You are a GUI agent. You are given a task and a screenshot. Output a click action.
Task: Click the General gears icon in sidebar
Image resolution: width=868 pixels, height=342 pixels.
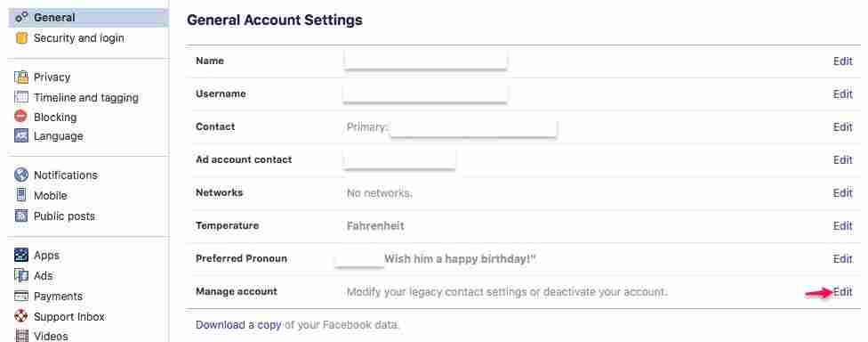click(x=21, y=18)
